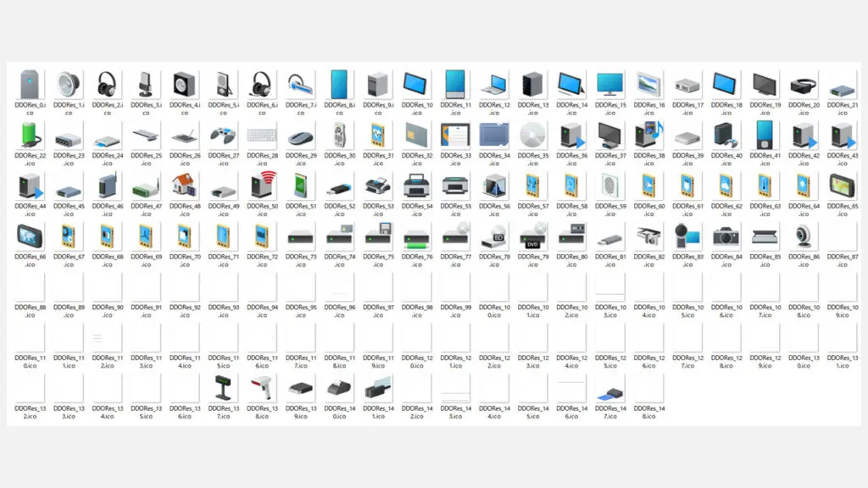Click the DDORes_78 Blu-ray drive icon
This screenshot has width=868, height=488.
(494, 236)
